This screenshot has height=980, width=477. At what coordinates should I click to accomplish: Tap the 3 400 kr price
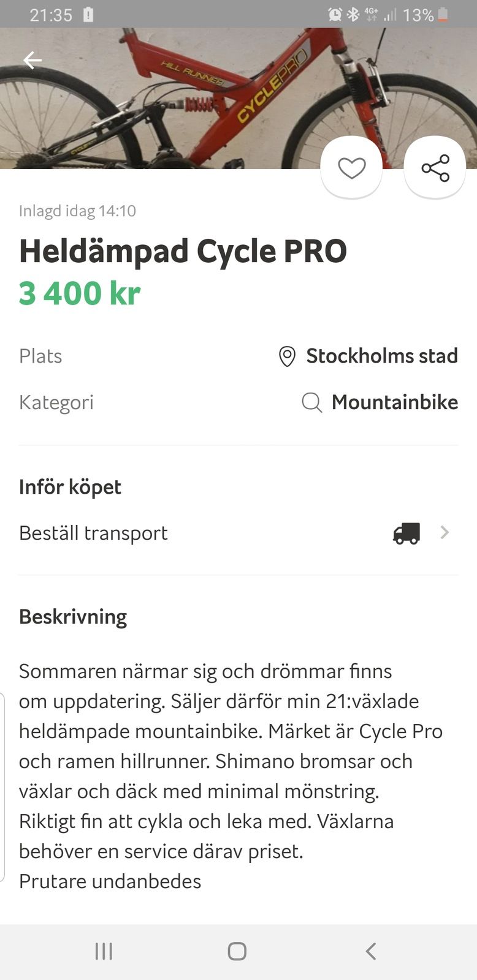pos(80,293)
